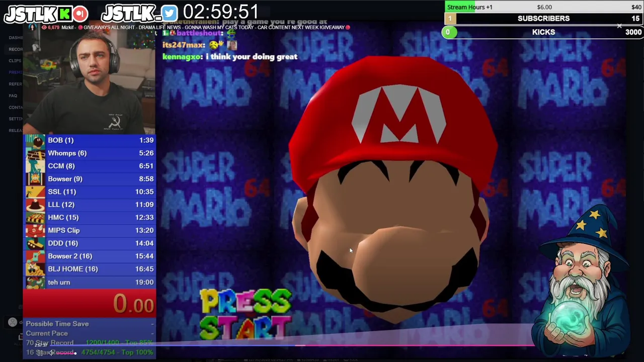Click the CCM split icon
644x362 pixels.
click(35, 166)
